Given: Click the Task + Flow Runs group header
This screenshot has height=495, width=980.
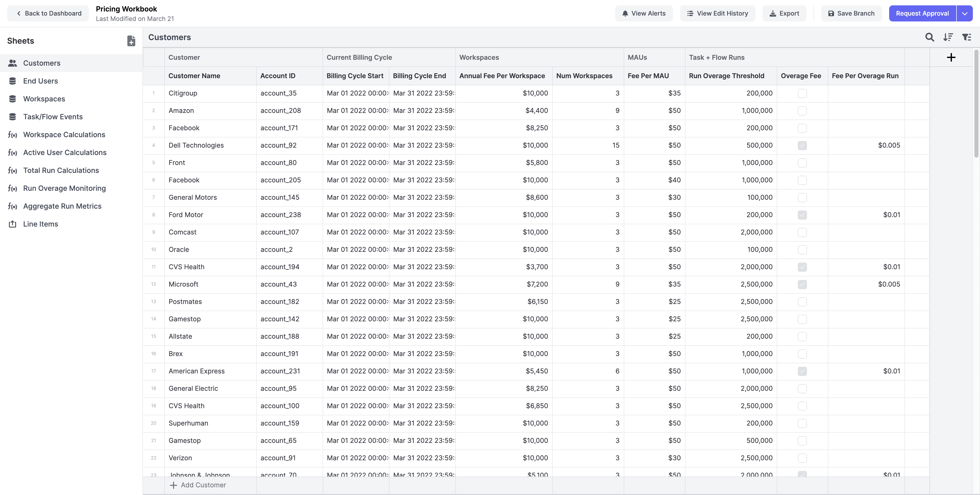Looking at the screenshot, I should tap(795, 57).
